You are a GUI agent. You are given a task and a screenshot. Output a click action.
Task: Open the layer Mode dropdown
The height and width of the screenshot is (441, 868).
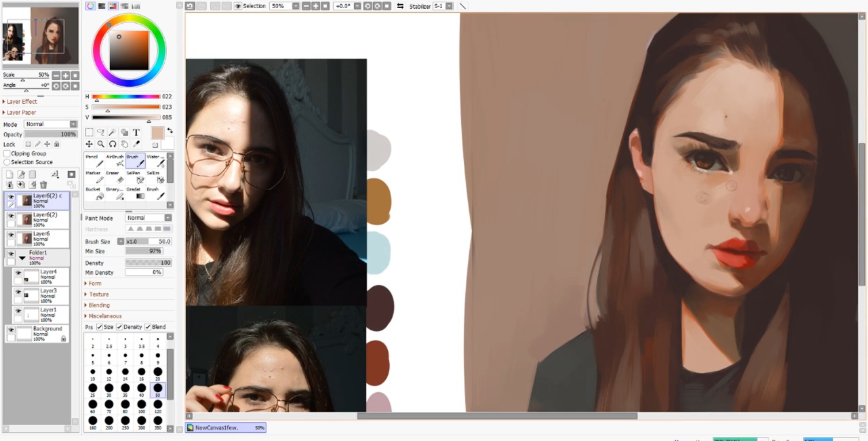(51, 124)
